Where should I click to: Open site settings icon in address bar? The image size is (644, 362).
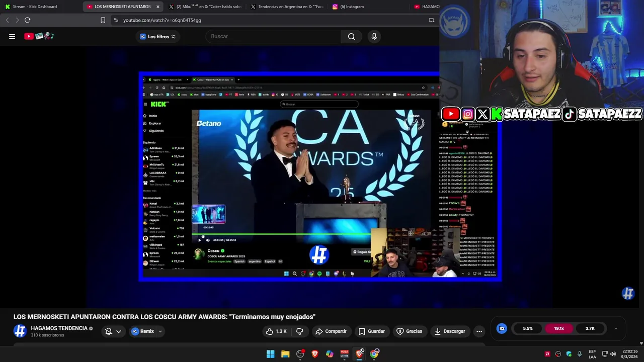click(x=116, y=20)
